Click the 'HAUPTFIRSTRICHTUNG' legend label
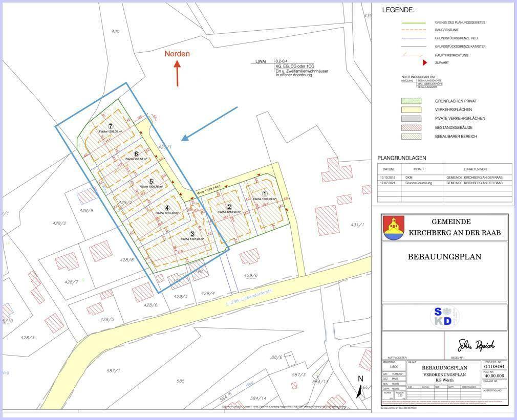 coord(451,55)
